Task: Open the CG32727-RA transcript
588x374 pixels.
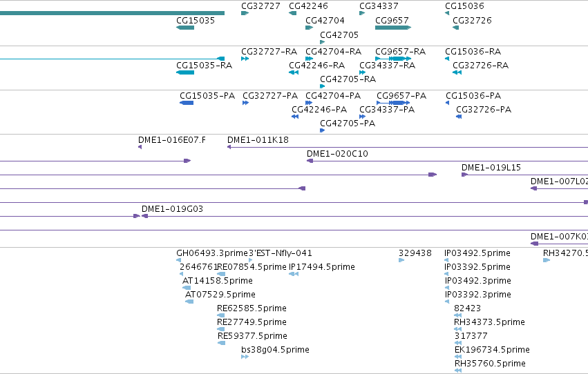Action: tap(245, 59)
